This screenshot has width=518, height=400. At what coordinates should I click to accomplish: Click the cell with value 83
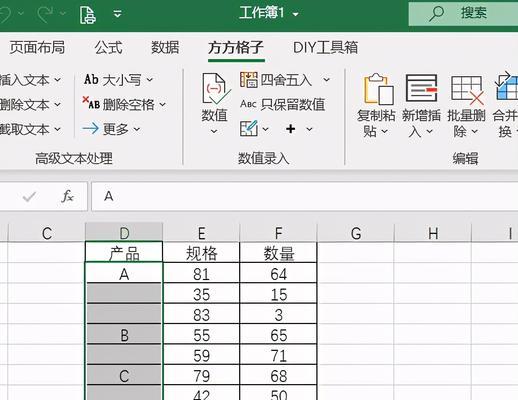[x=201, y=314]
